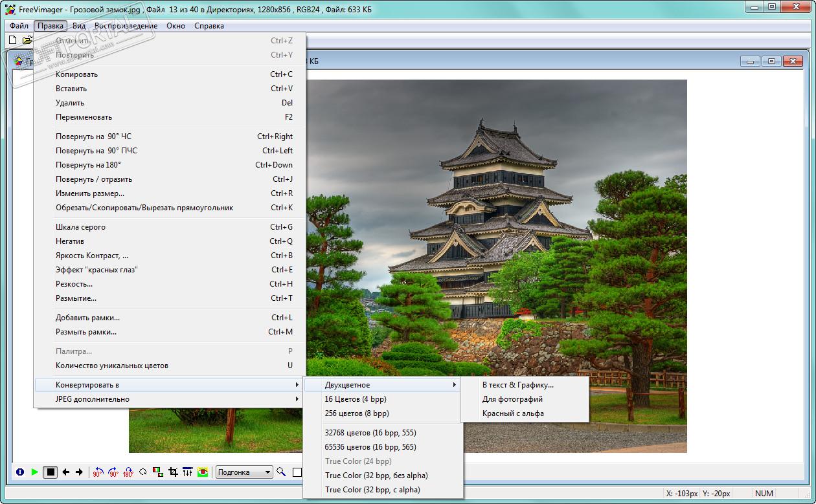This screenshot has height=504, width=816.
Task: Click the white square icon beside the magnifier
Action: (297, 472)
